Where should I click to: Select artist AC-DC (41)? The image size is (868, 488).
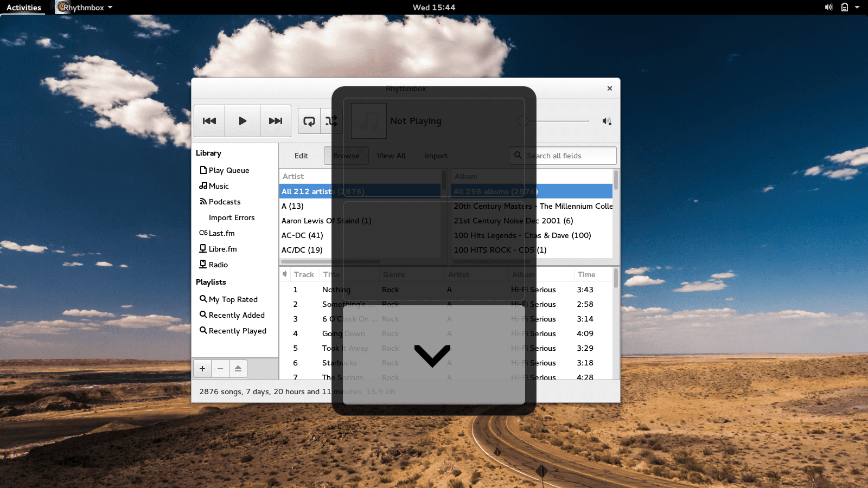[360, 235]
